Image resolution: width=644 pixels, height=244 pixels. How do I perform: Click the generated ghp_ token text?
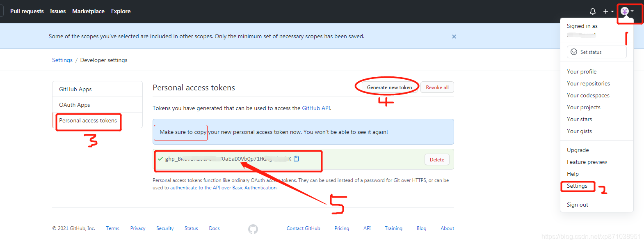(x=228, y=159)
